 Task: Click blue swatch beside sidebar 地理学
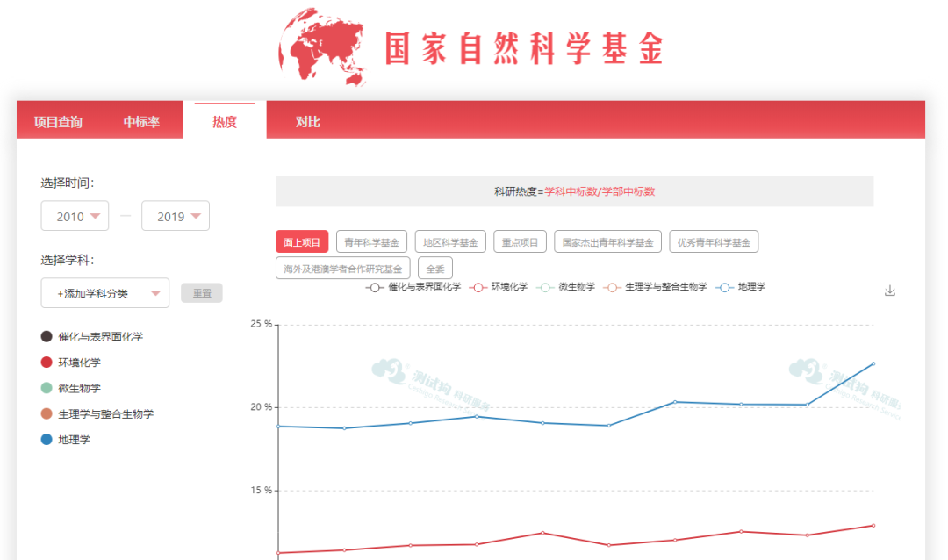tap(47, 440)
